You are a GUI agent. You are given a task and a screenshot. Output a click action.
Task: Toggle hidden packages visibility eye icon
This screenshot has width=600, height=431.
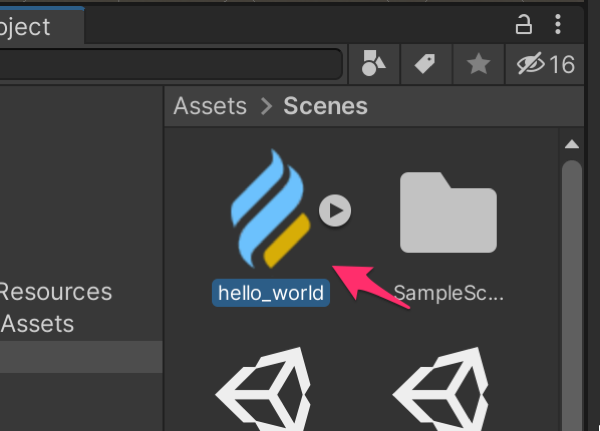[x=545, y=65]
